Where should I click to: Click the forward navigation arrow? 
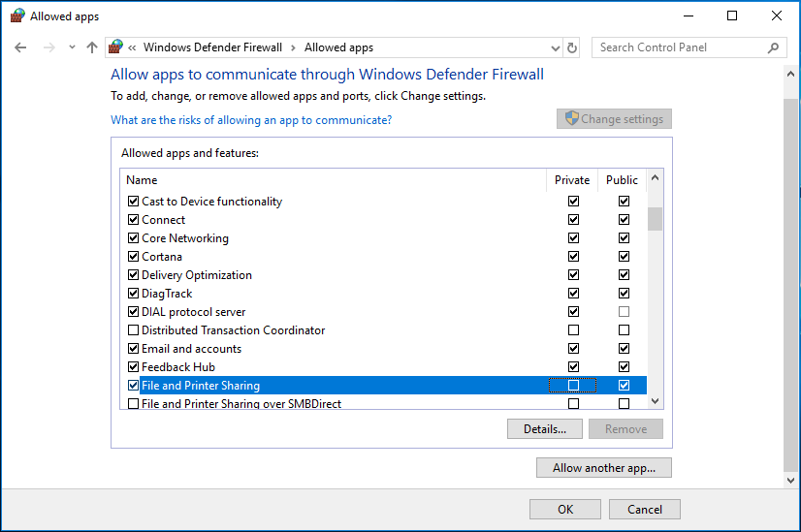[49, 47]
